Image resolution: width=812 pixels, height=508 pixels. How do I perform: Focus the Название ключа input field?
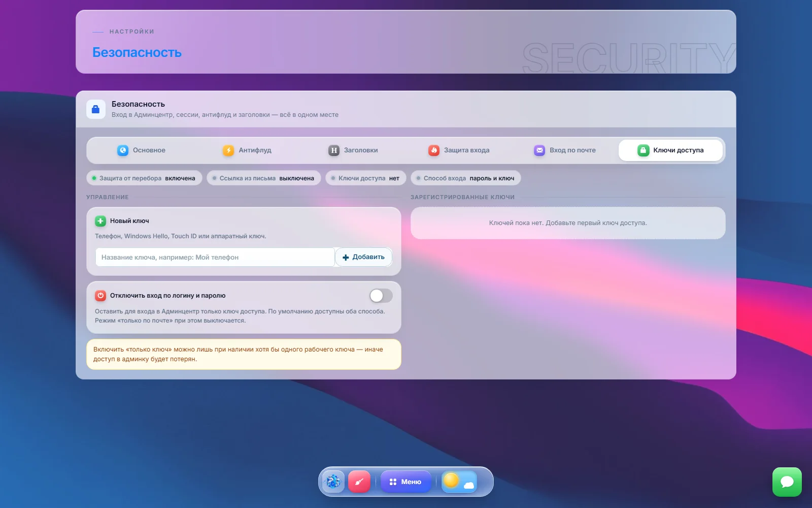tap(215, 257)
